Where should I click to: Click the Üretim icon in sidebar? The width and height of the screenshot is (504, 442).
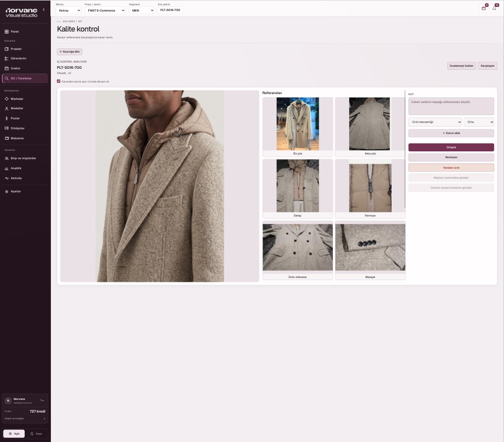(6, 68)
